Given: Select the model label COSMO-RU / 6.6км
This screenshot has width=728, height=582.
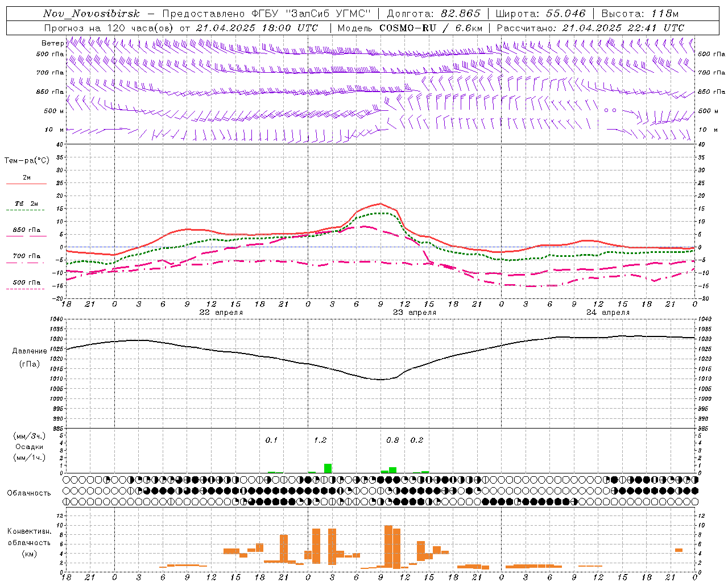Looking at the screenshot, I should (431, 28).
